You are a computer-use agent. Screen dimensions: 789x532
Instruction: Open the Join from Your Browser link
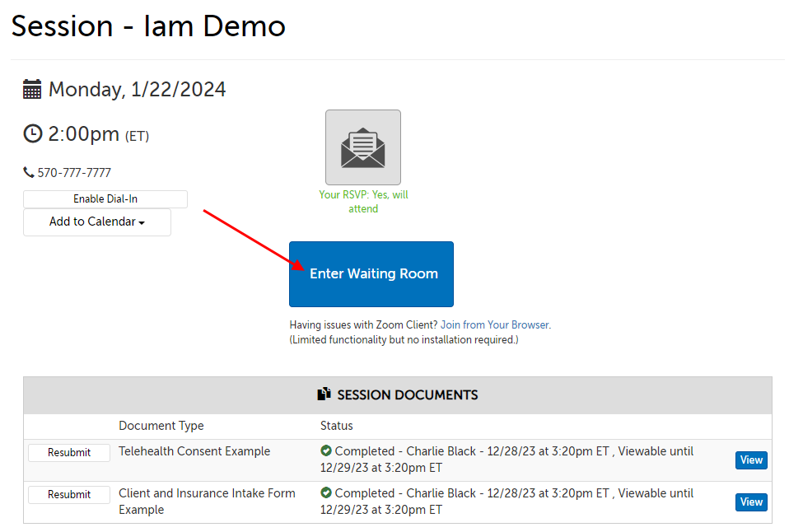pyautogui.click(x=495, y=325)
